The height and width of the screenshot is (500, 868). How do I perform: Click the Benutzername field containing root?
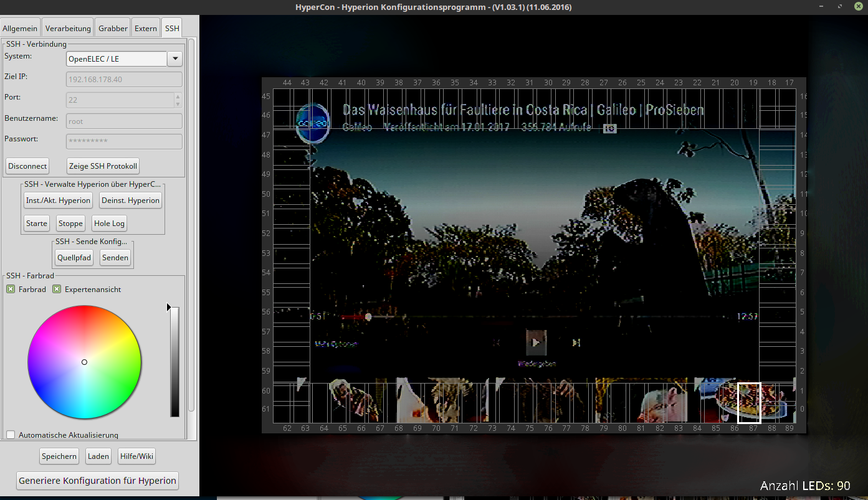tap(124, 121)
